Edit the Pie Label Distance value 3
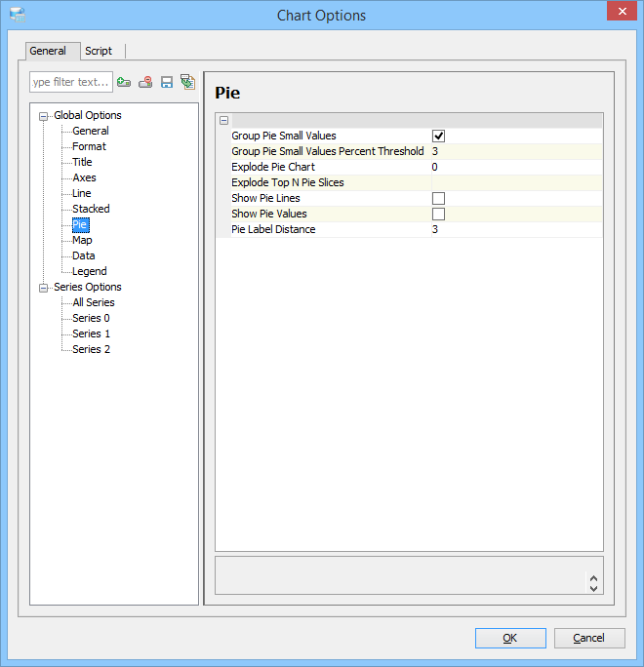The image size is (644, 667). click(517, 230)
